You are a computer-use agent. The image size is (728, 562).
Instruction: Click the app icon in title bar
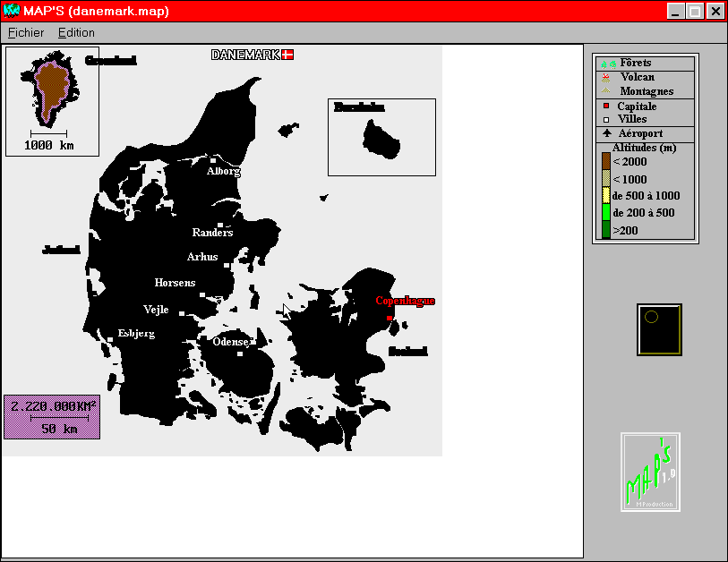tap(12, 11)
